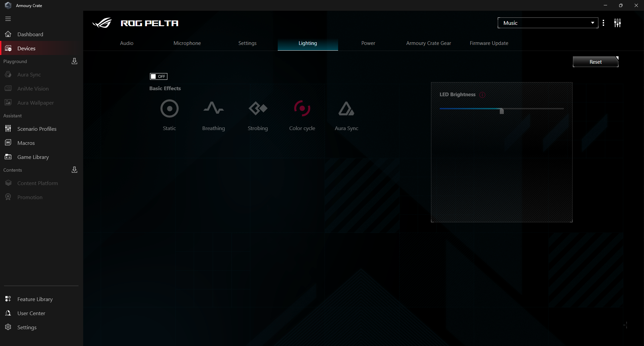Download Contents features via arrow icon
This screenshot has height=346, width=644.
(74, 170)
